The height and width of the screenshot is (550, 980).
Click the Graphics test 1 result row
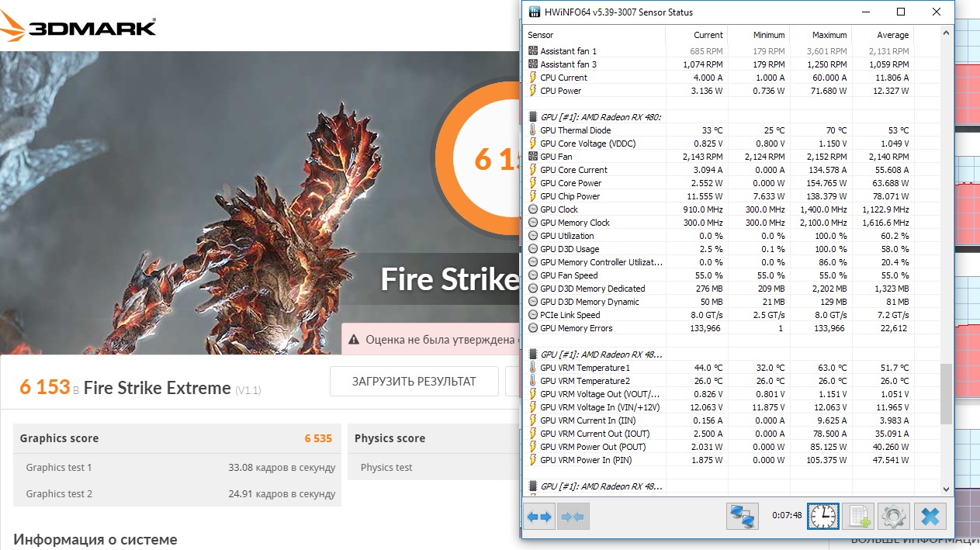click(178, 468)
